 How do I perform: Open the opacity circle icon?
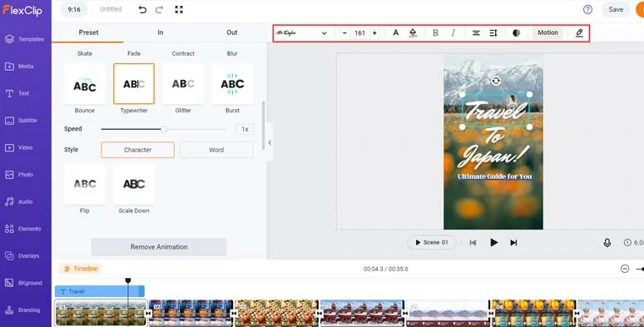tap(516, 32)
